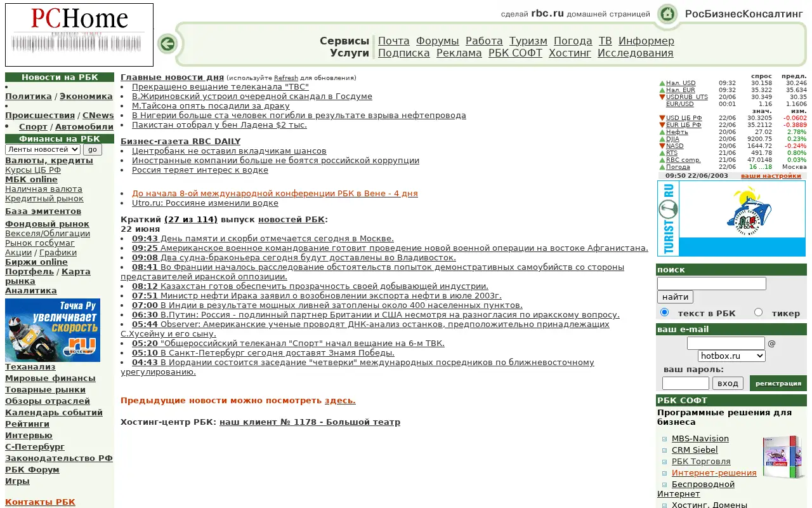Select the 'тикер' search option
Viewport: 812px width, 508px height.
click(x=758, y=312)
